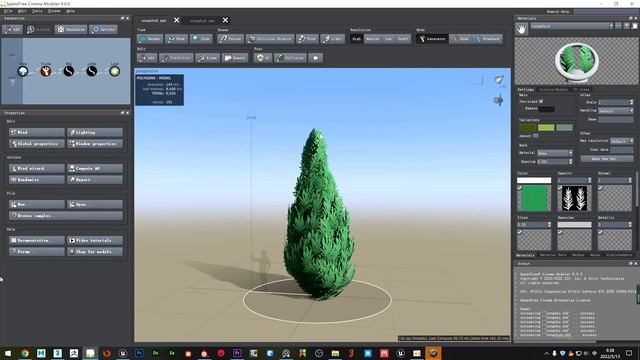The height and width of the screenshot is (360, 640).
Task: Toggle the Normal map checkbox
Action: pos(600,188)
